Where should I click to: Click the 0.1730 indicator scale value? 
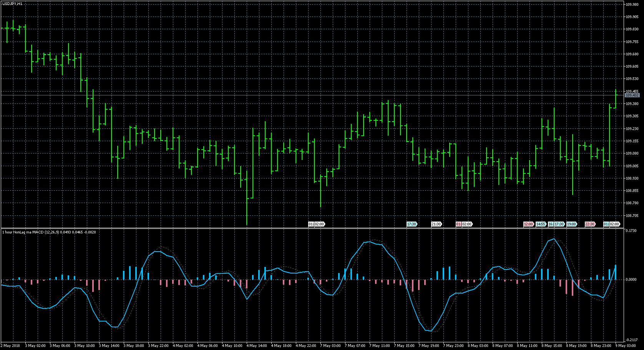pos(631,231)
